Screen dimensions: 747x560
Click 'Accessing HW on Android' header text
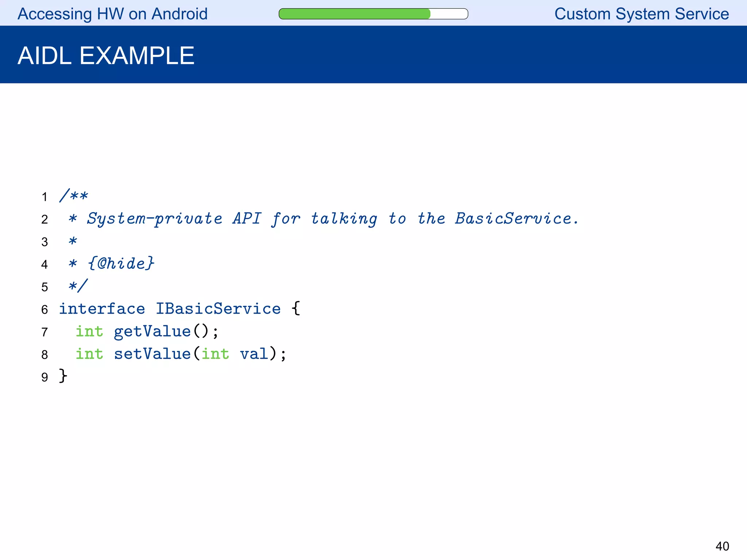click(x=113, y=14)
